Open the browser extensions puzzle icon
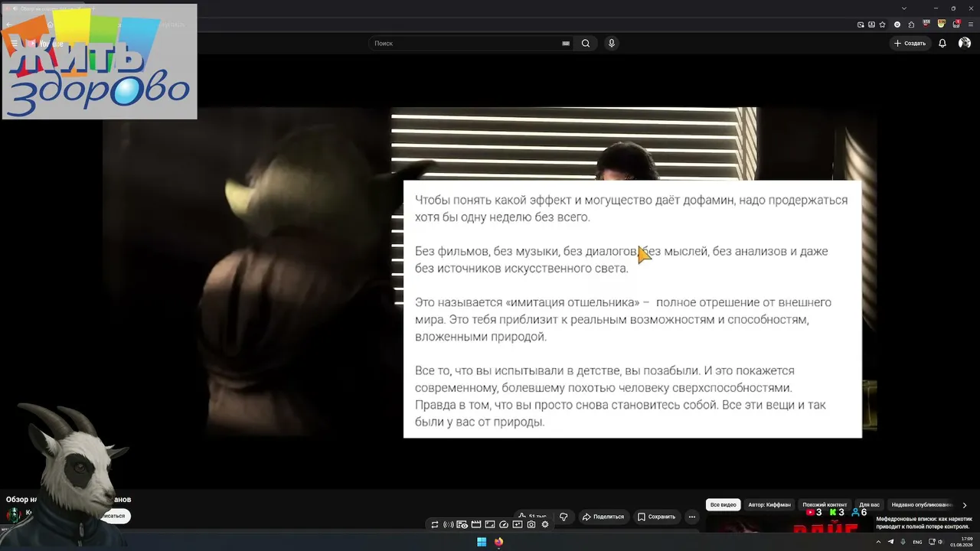 tap(911, 24)
